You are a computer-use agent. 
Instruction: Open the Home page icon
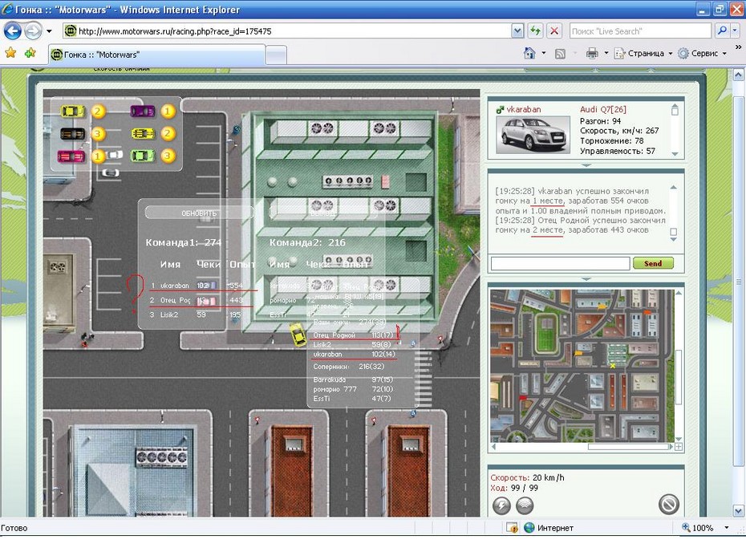tap(529, 53)
